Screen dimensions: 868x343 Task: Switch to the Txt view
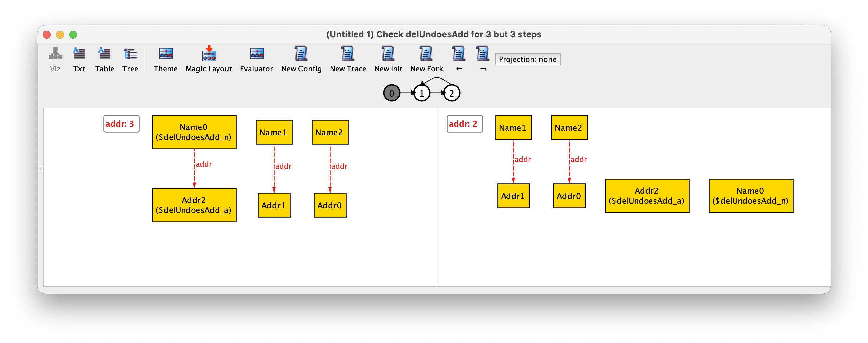[x=79, y=59]
